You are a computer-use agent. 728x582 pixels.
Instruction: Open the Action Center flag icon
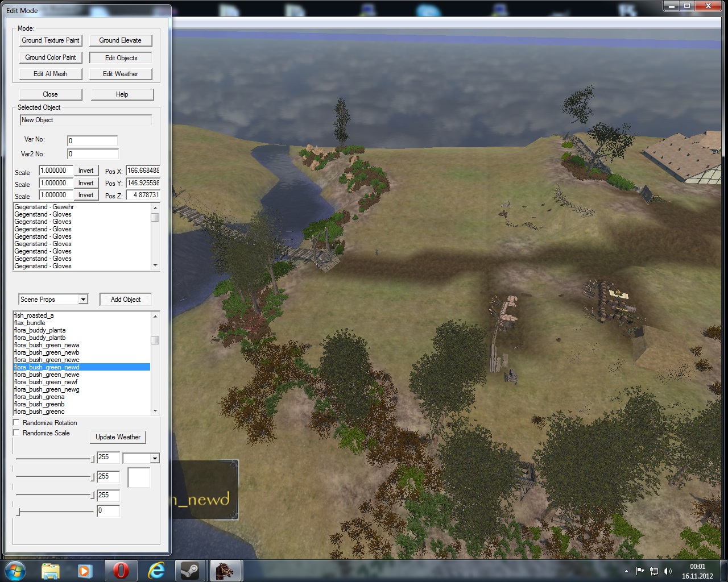(640, 571)
